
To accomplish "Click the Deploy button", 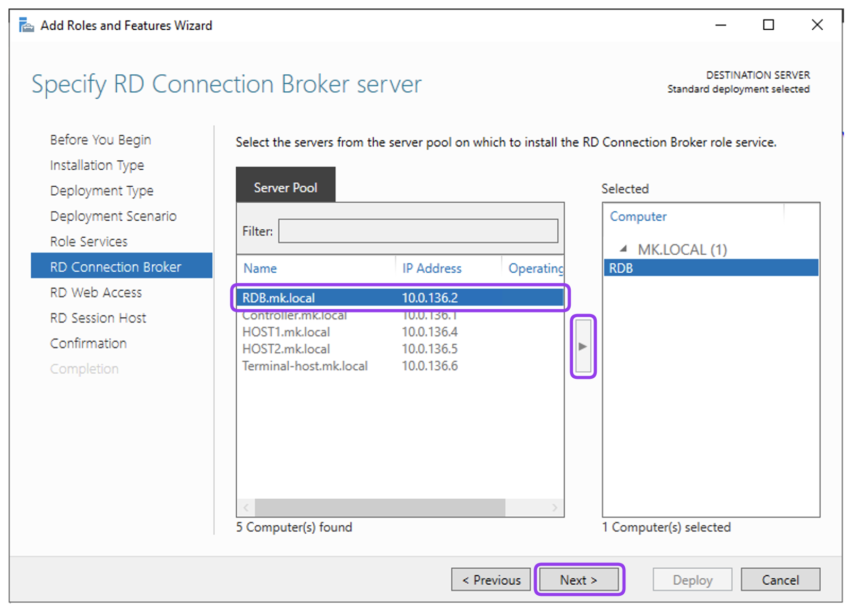I will click(x=693, y=579).
